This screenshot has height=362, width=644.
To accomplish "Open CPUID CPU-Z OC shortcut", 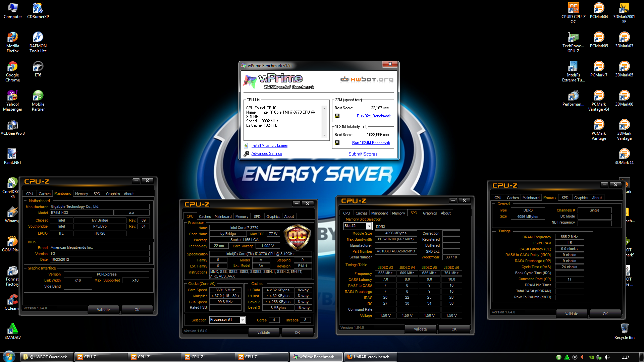I will pyautogui.click(x=574, y=13).
